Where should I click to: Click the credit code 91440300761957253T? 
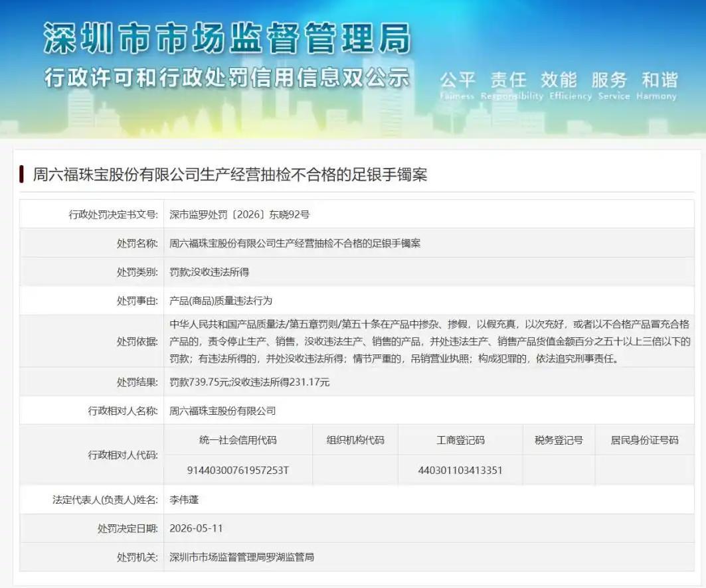(238, 470)
